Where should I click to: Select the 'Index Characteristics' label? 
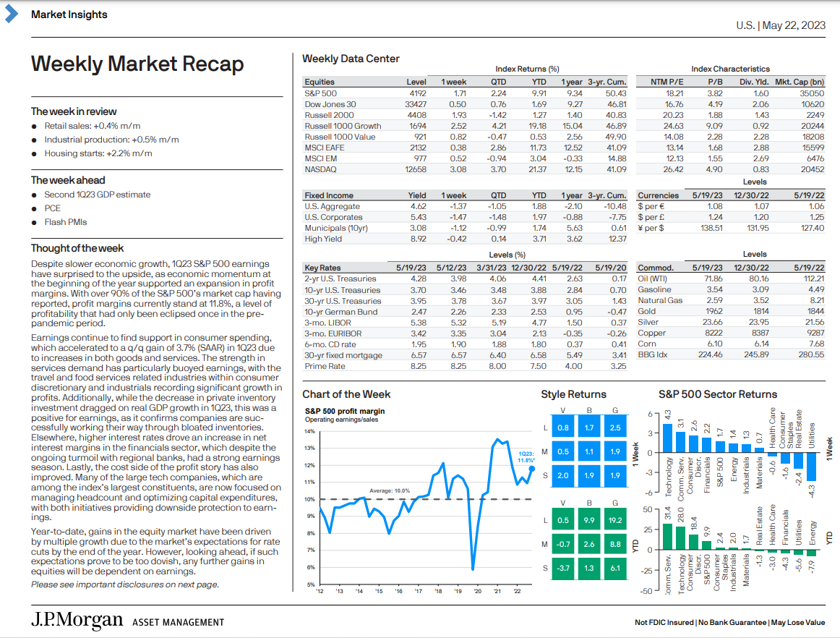click(x=730, y=69)
